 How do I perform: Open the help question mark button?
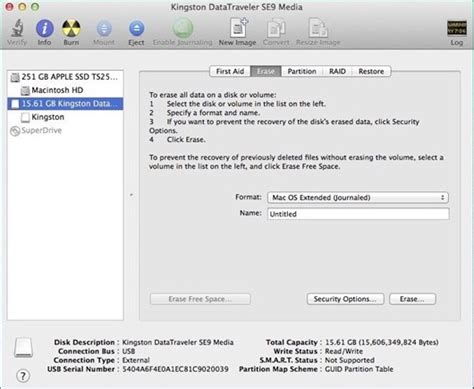[23, 376]
